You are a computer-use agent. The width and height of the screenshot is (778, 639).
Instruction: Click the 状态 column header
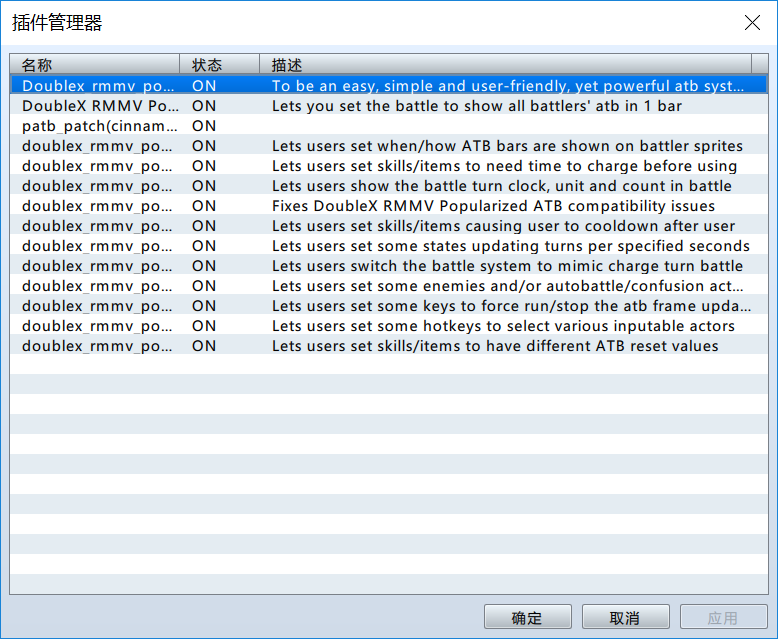219,64
